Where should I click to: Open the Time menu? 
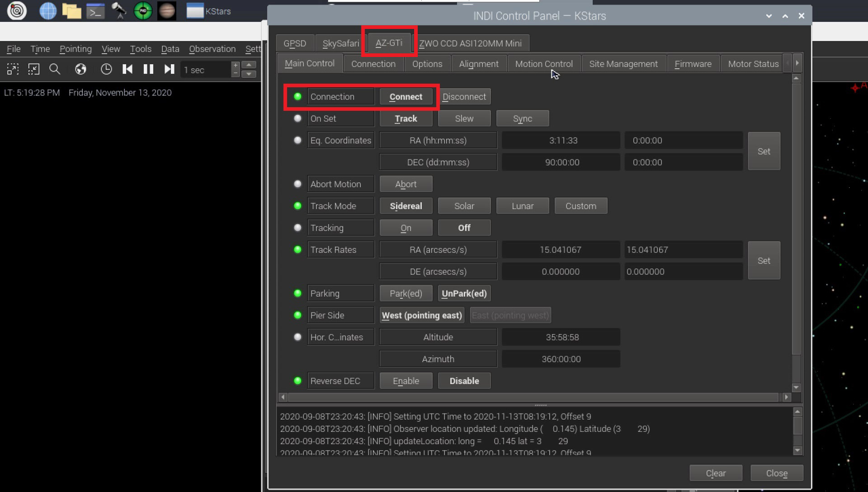(x=40, y=49)
